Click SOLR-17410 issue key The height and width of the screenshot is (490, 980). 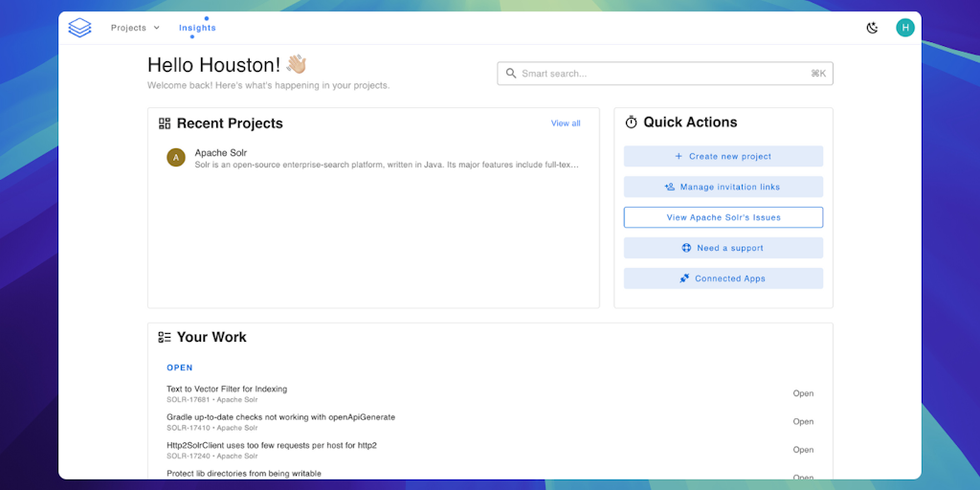click(x=189, y=428)
